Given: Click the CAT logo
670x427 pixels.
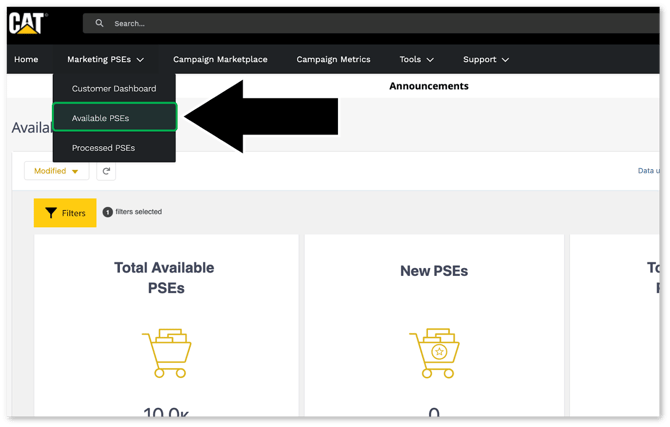Looking at the screenshot, I should 28,22.
